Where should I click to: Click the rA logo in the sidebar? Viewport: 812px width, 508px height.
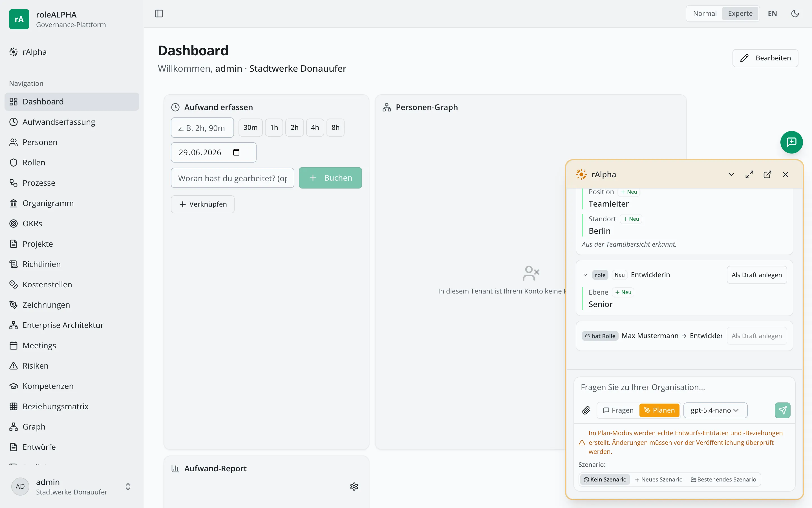(x=19, y=19)
